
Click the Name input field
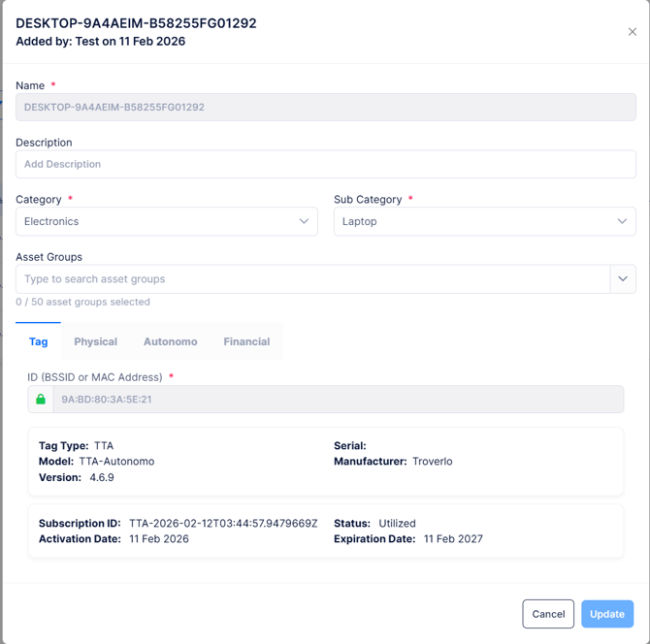click(325, 107)
